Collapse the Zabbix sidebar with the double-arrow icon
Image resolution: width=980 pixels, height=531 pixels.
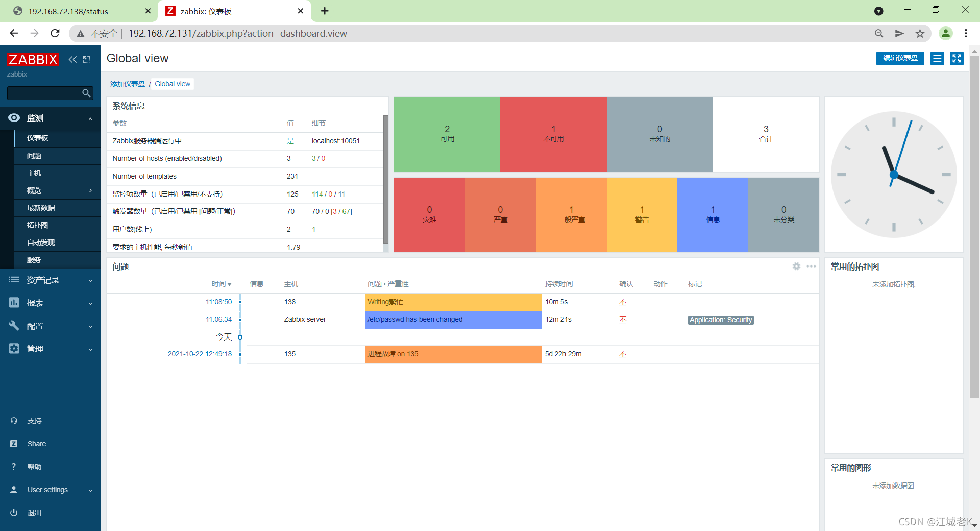(72, 59)
